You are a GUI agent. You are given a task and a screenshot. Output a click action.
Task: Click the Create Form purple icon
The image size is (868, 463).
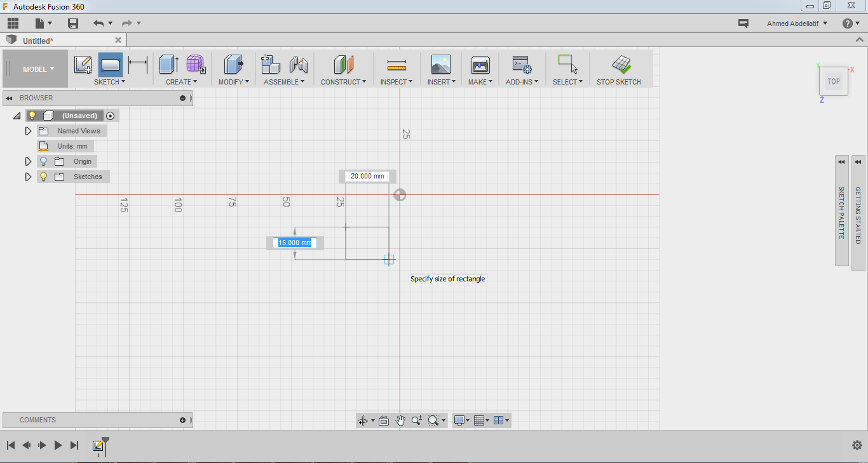point(196,64)
